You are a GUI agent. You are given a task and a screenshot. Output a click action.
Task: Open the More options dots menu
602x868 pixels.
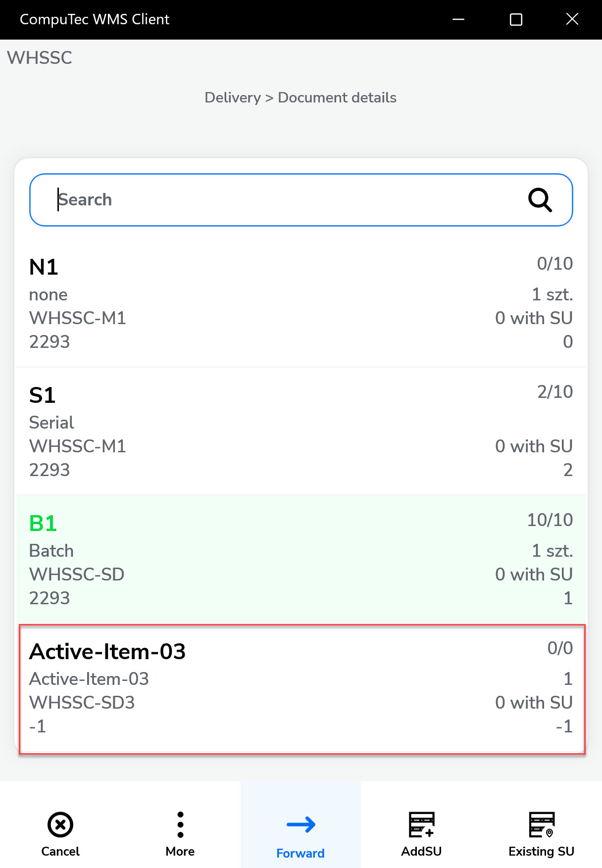pyautogui.click(x=180, y=824)
